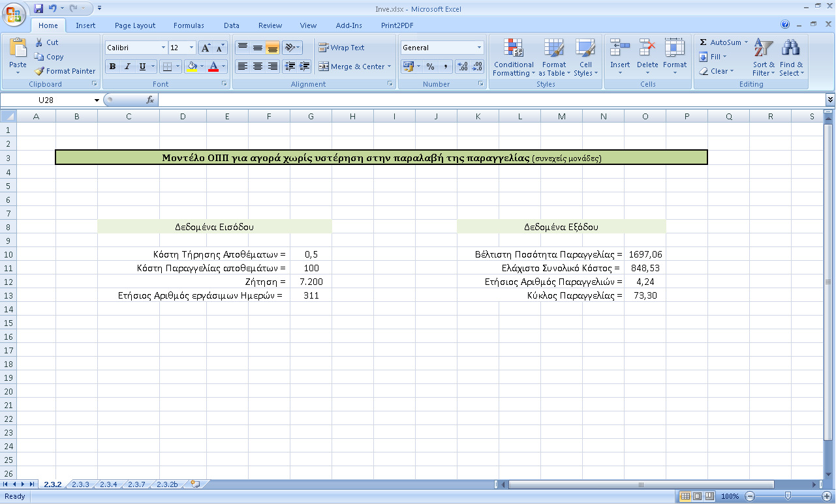Open the General number format dropdown
The height and width of the screenshot is (504, 836).
click(x=479, y=48)
